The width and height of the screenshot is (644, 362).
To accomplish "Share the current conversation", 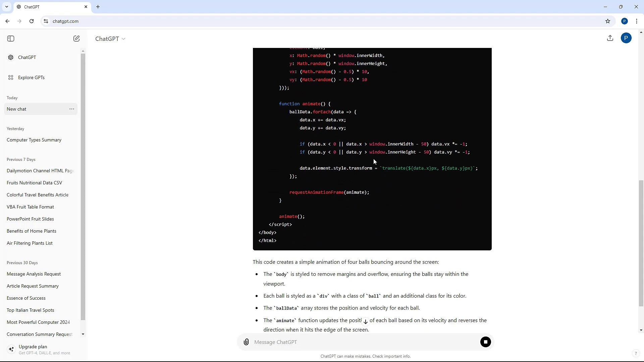I will (x=610, y=38).
